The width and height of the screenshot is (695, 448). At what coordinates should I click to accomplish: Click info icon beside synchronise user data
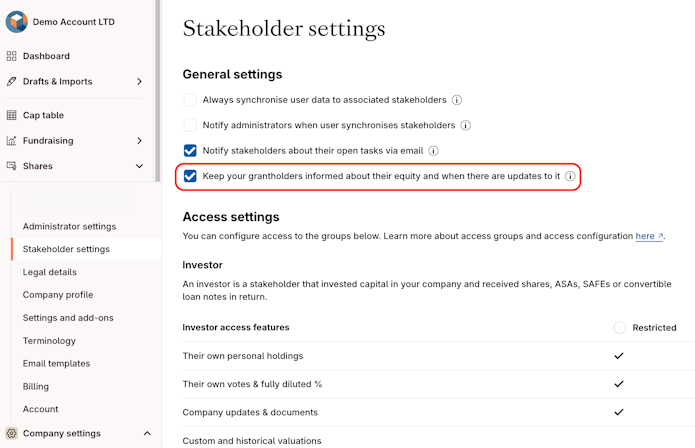(457, 100)
